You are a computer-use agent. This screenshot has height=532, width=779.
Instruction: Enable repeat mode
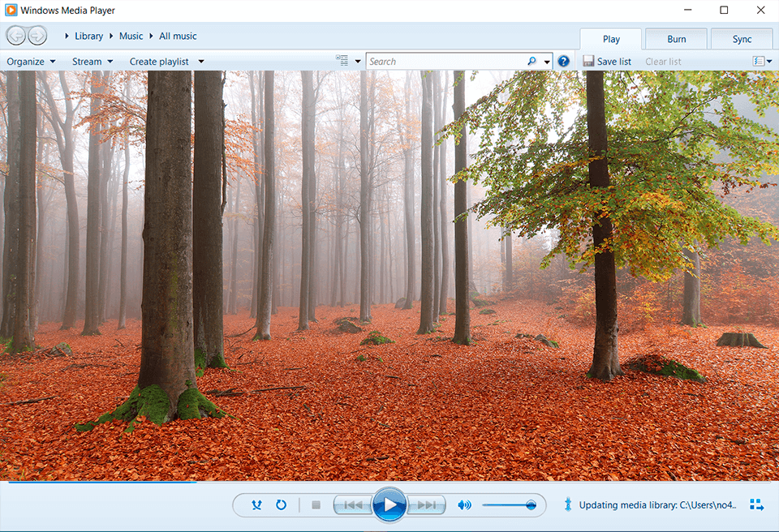click(281, 504)
